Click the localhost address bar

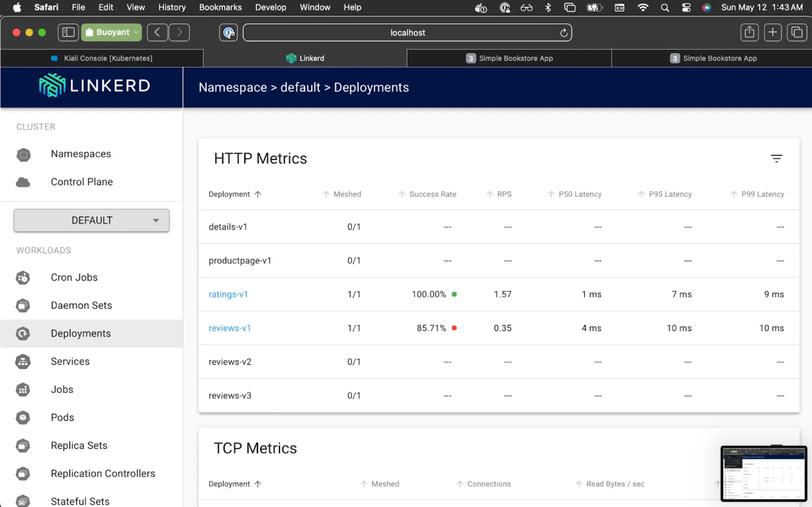click(x=407, y=33)
